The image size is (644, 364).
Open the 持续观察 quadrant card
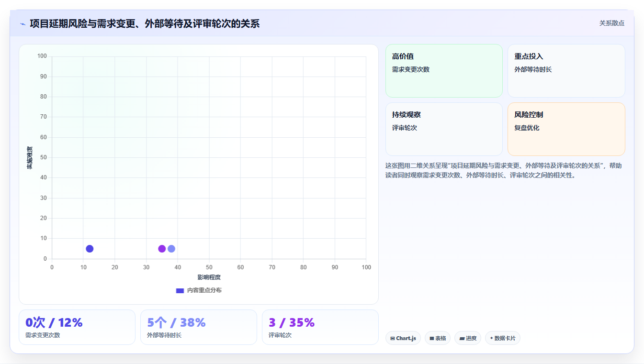coord(444,129)
